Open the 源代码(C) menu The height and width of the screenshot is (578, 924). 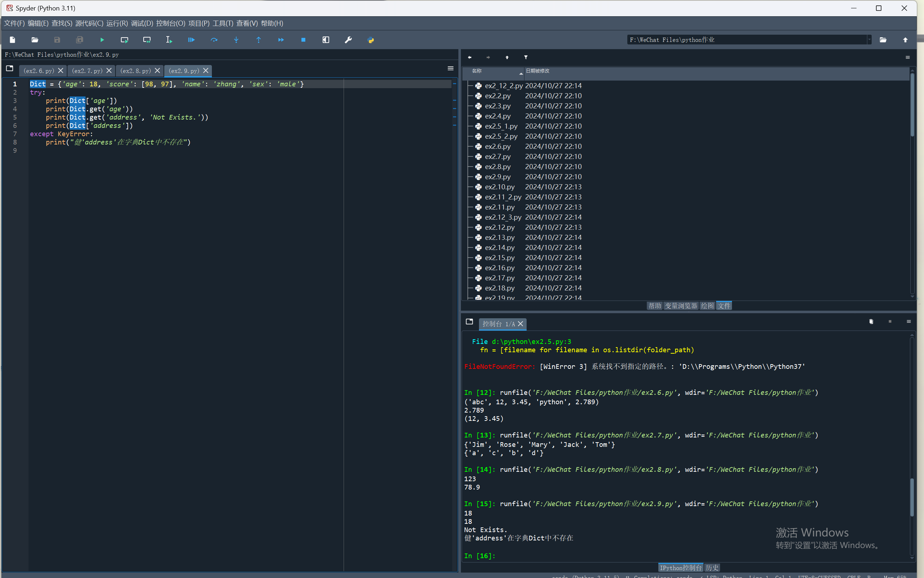(x=89, y=23)
